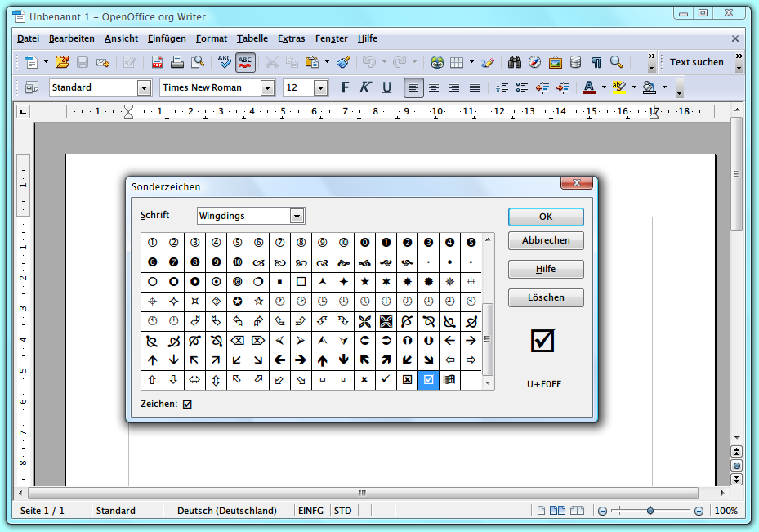759x532 pixels.
Task: Click the Save document icon
Action: (83, 62)
